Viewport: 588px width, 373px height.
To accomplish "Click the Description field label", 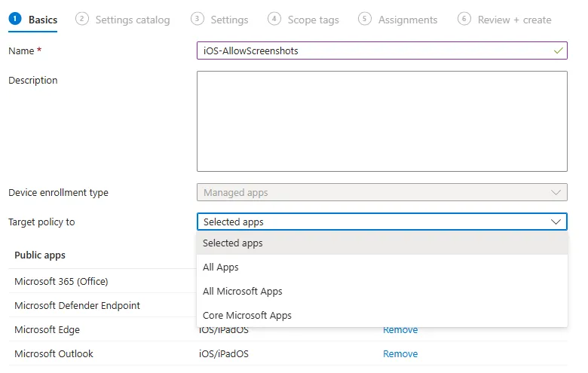I will click(x=33, y=80).
